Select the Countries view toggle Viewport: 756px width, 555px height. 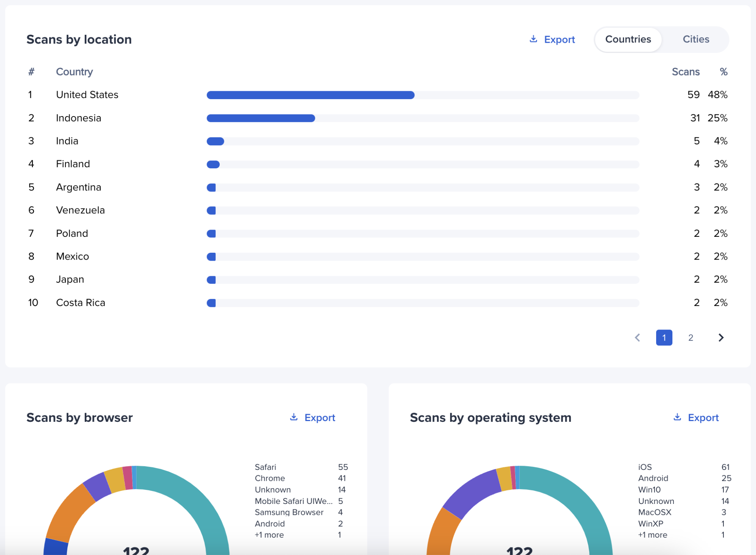[628, 39]
